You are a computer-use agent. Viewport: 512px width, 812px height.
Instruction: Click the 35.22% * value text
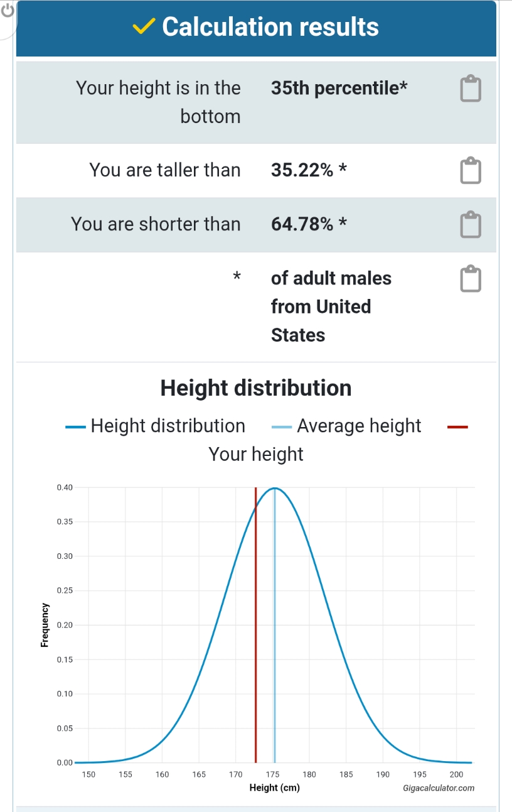point(309,170)
